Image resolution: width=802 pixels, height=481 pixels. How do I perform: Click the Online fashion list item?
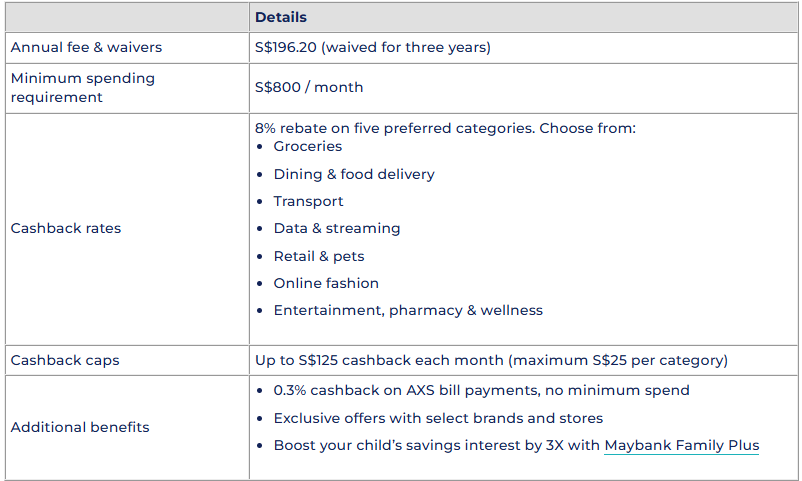[x=326, y=283]
